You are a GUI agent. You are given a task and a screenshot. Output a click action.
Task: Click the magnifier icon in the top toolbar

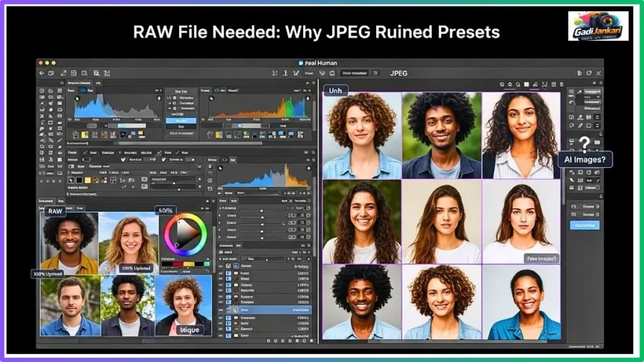(96, 73)
